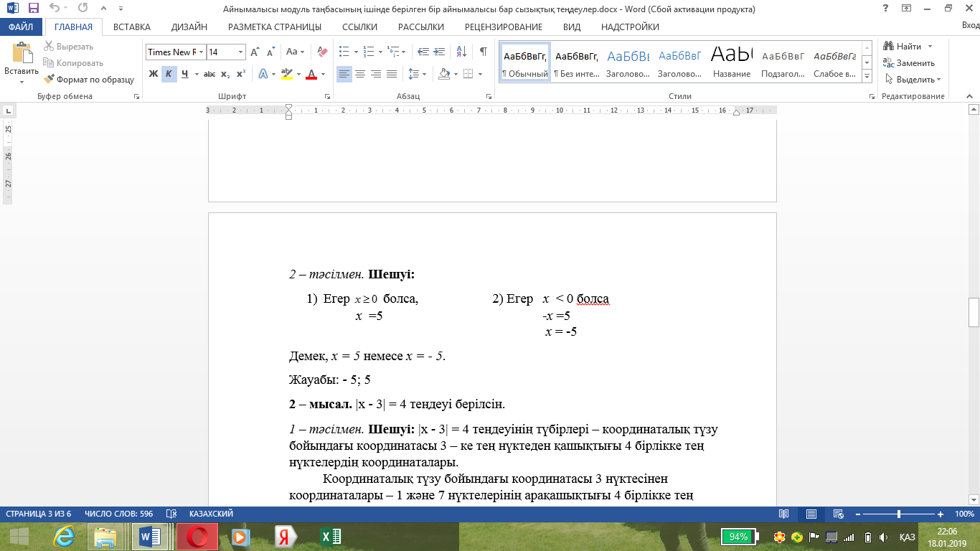This screenshot has width=980, height=551.
Task: Open the font size 14 dropdown
Action: point(240,52)
